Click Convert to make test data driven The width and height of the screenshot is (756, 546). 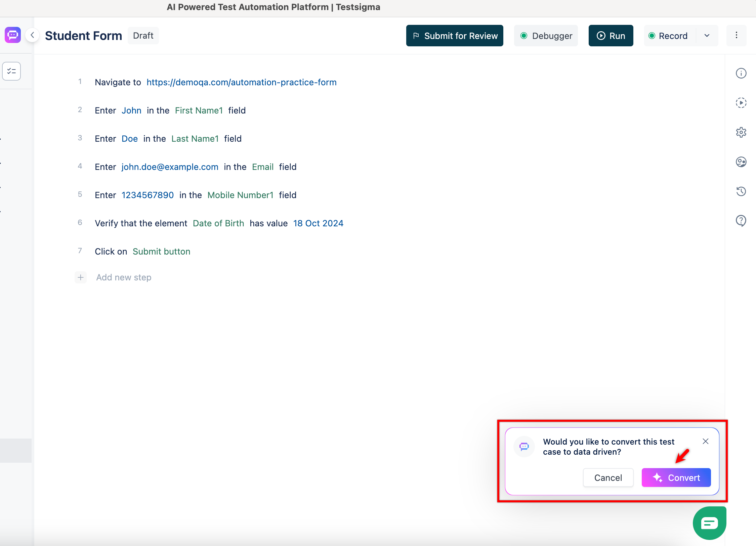pyautogui.click(x=676, y=477)
